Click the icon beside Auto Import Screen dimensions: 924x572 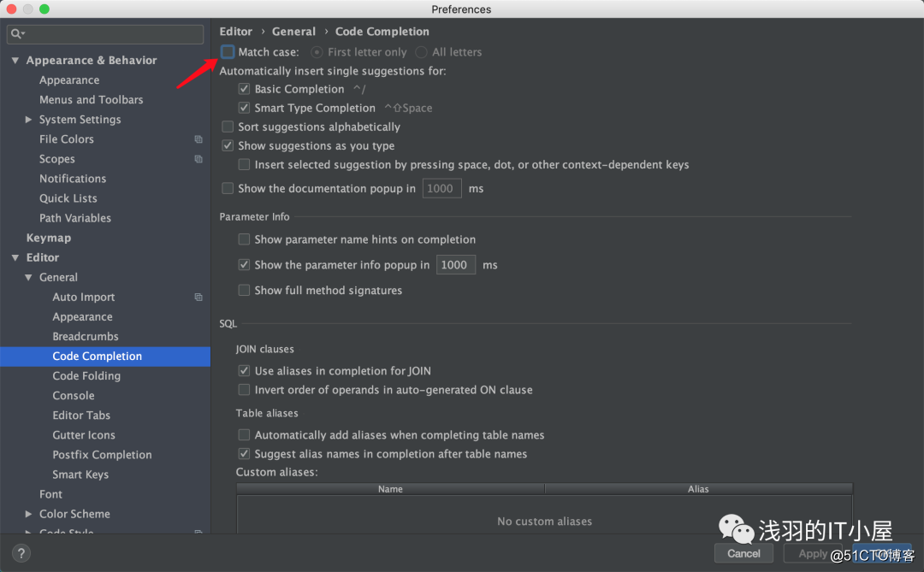pos(198,297)
